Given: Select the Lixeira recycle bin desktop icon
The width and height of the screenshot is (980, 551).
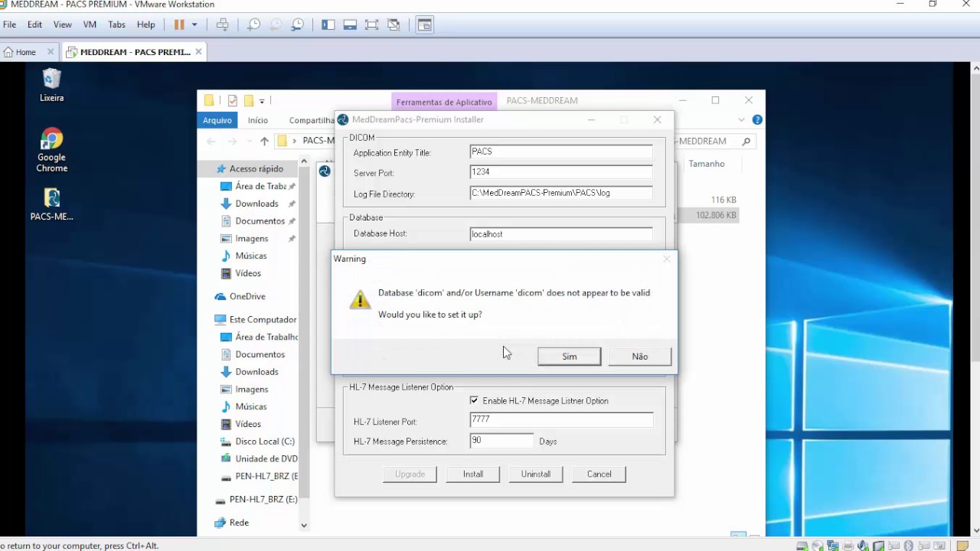Looking at the screenshot, I should pos(51,85).
